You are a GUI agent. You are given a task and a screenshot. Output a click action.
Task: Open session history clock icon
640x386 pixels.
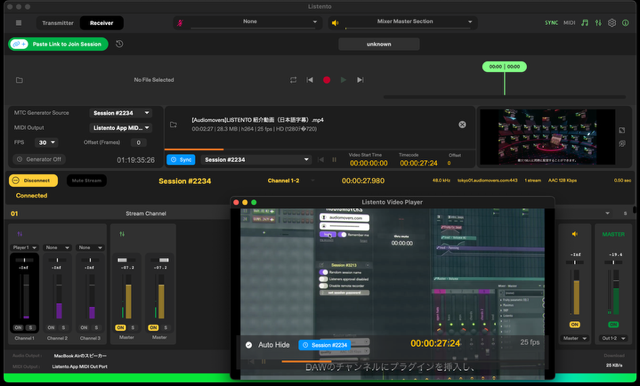click(x=119, y=44)
